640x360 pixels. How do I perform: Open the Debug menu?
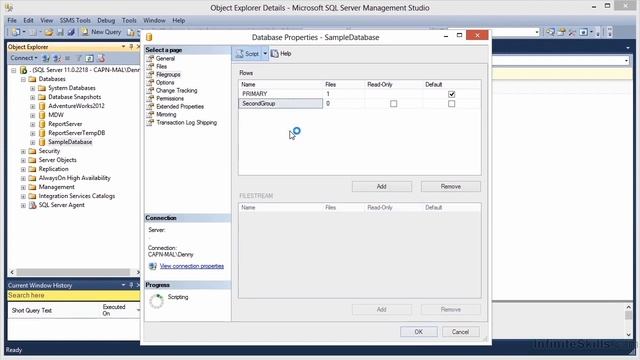click(106, 20)
